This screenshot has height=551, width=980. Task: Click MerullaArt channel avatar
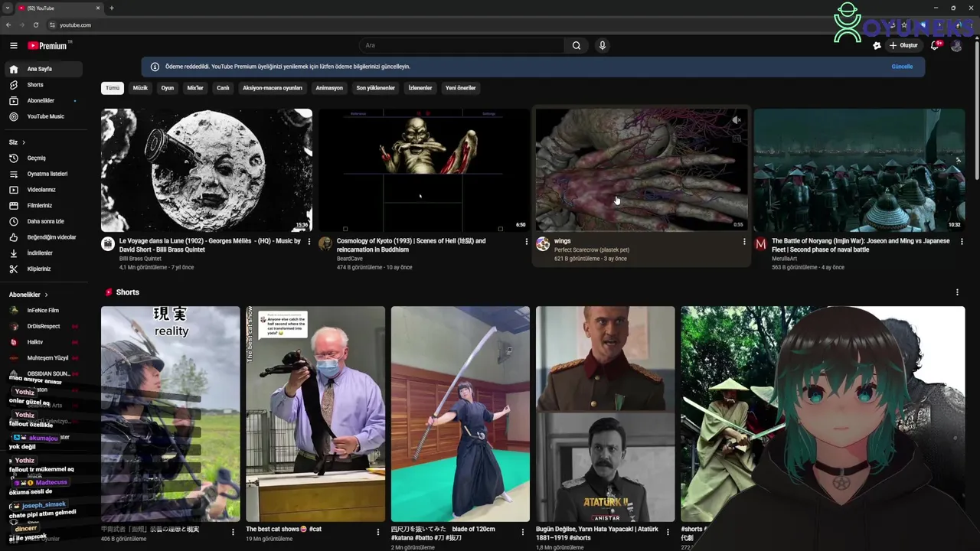[760, 243]
